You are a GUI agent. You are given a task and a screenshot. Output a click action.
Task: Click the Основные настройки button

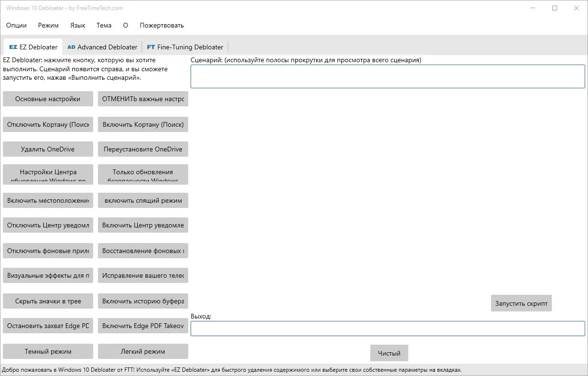tap(48, 99)
